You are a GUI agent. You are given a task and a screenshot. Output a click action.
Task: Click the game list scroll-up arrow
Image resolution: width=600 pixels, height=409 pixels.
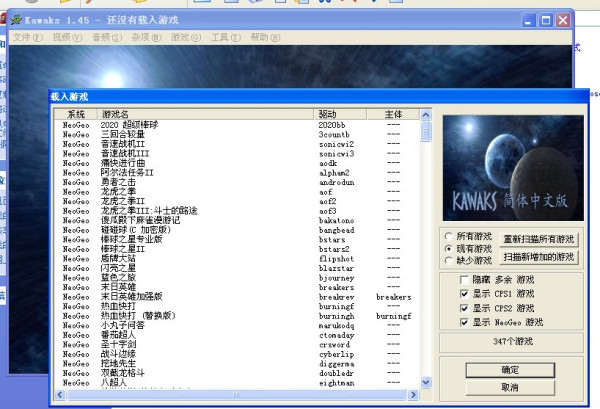[426, 114]
